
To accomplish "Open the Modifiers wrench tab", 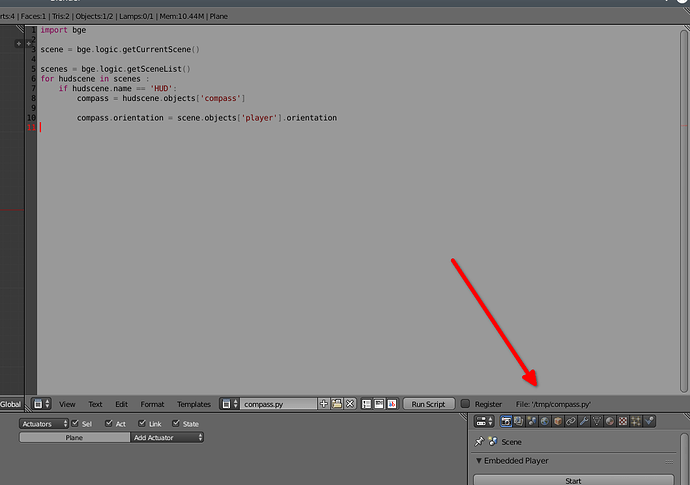I will coord(584,421).
